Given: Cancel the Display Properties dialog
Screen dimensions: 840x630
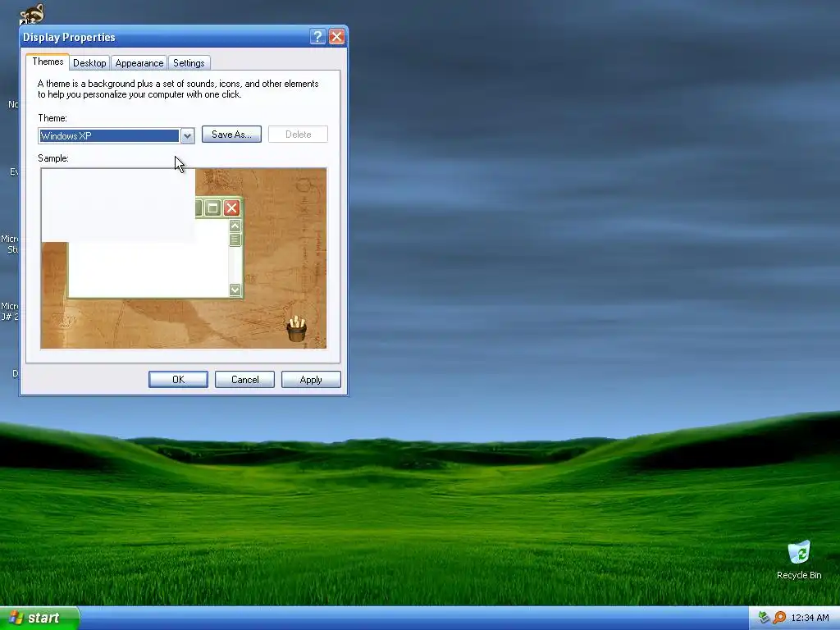Looking at the screenshot, I should pyautogui.click(x=244, y=379).
